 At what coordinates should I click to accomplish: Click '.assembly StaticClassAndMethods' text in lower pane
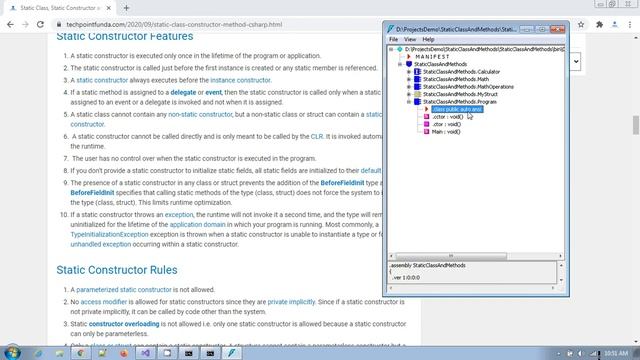point(427,265)
